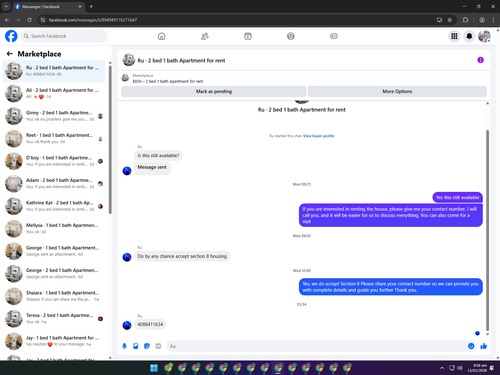The image size is (500, 375).
Task: Attach a photo using the image icon
Action: pyautogui.click(x=136, y=346)
